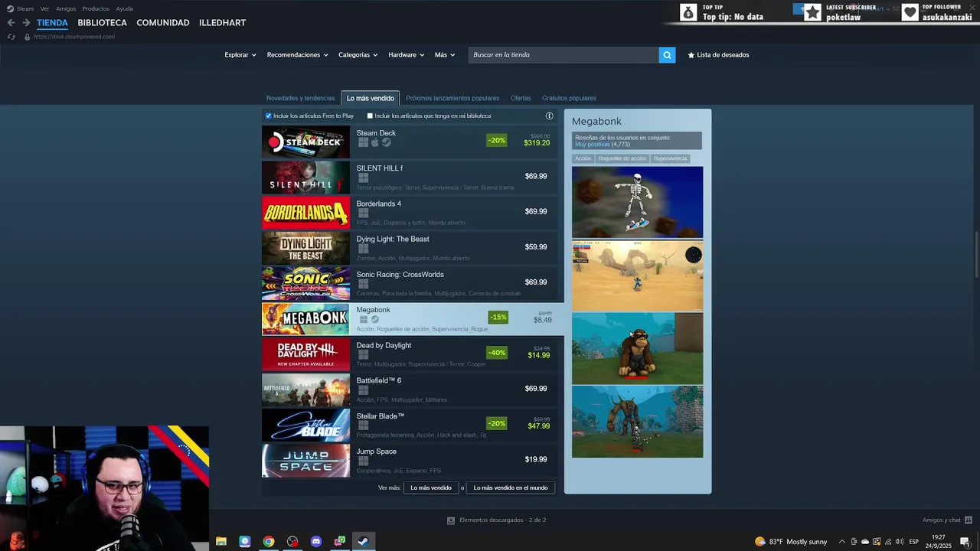Switch to COMUNIDAD section
980x551 pixels.
click(163, 23)
